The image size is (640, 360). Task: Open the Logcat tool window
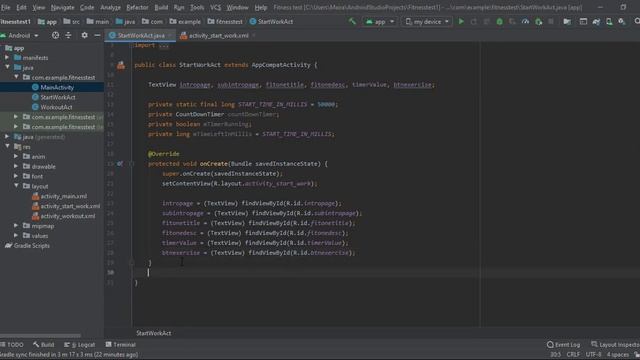79,344
